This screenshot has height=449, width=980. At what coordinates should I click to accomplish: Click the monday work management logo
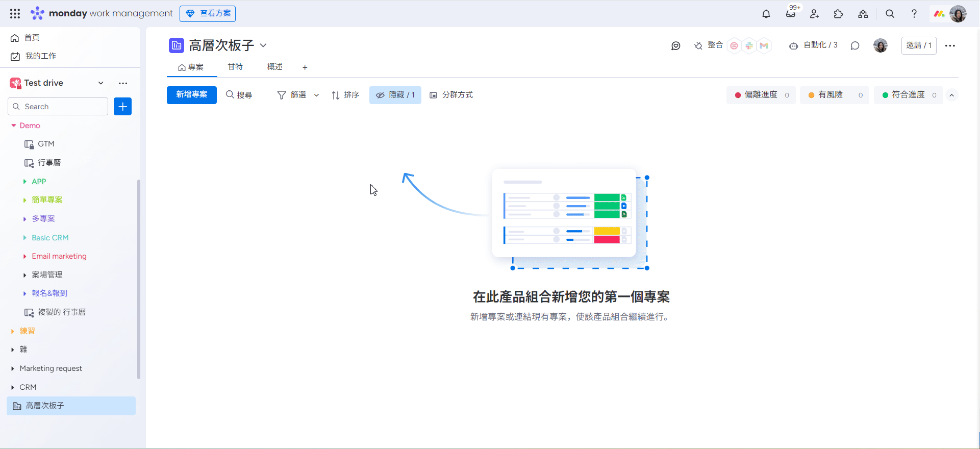coord(102,13)
